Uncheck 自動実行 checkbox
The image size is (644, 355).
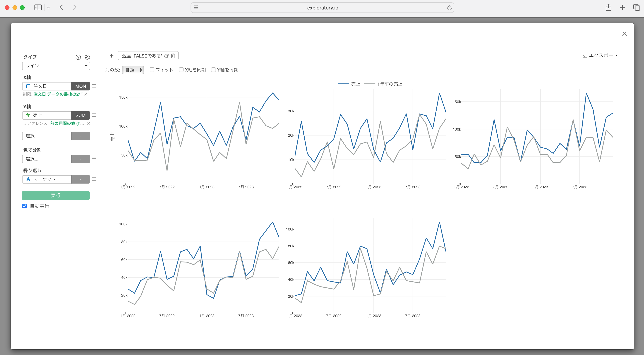(x=24, y=206)
